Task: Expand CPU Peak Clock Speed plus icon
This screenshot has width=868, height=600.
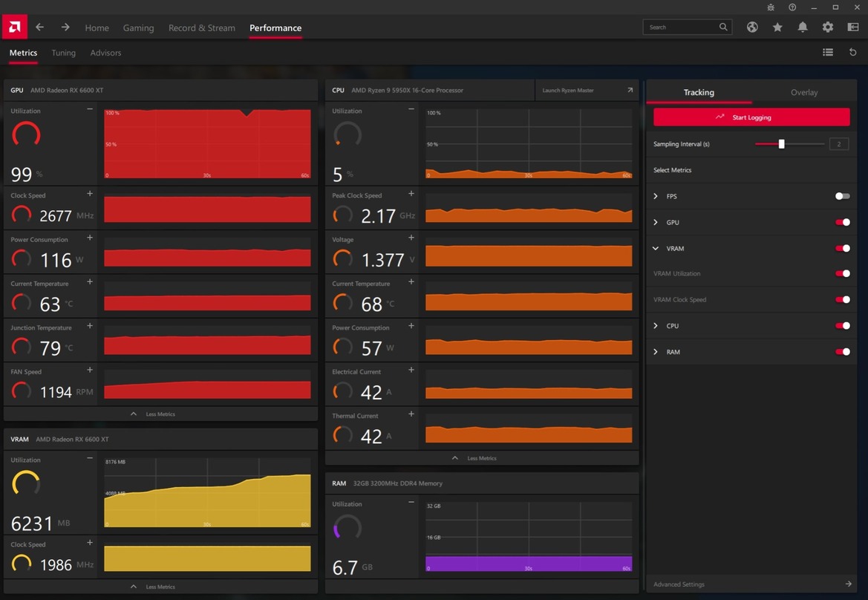Action: [x=411, y=194]
